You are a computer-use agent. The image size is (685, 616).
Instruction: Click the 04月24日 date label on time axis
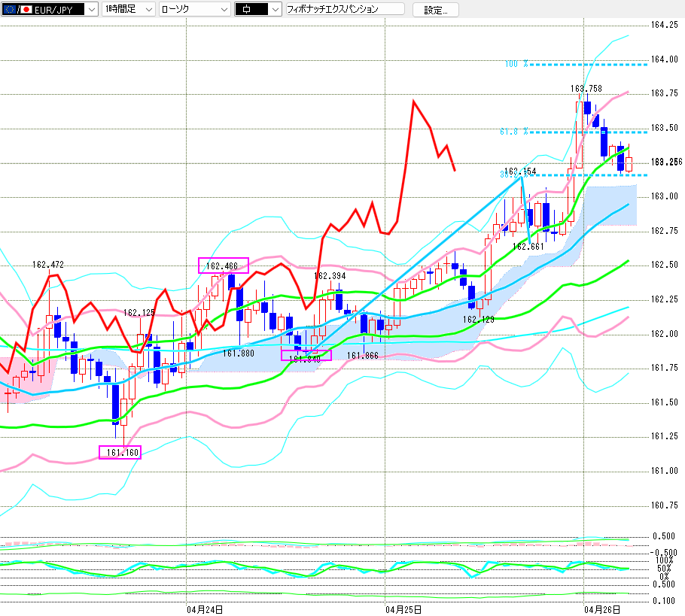pyautogui.click(x=203, y=608)
